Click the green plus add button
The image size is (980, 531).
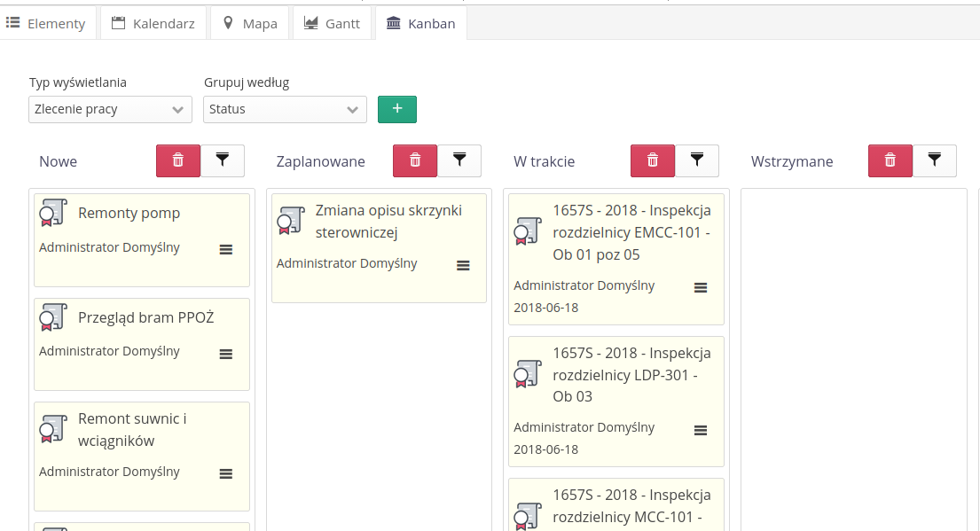397,109
